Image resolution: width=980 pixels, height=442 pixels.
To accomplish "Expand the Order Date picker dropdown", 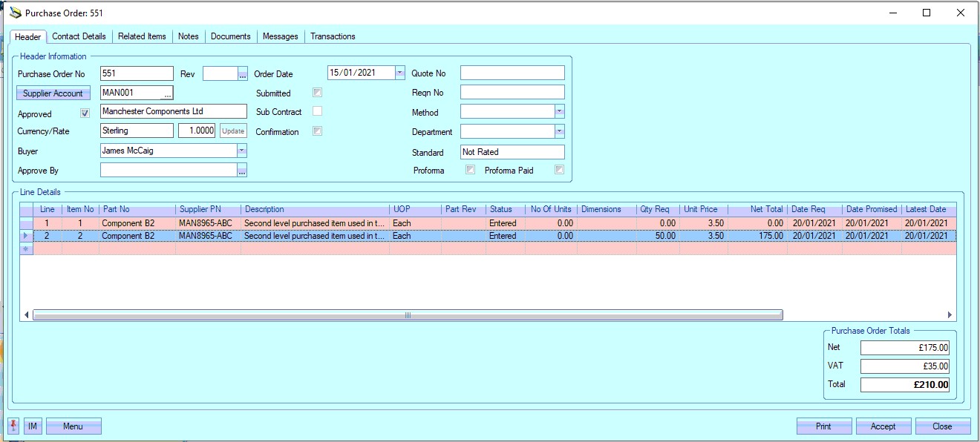I will point(400,73).
